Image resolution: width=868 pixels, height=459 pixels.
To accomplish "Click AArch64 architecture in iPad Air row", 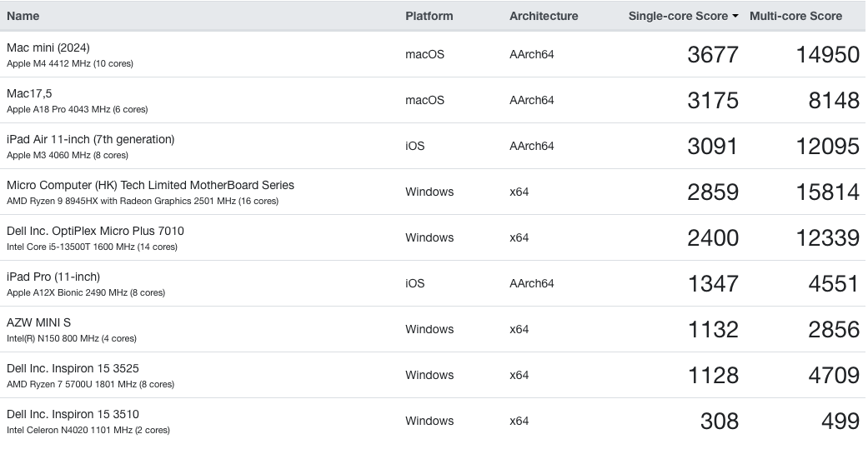I will click(531, 147).
